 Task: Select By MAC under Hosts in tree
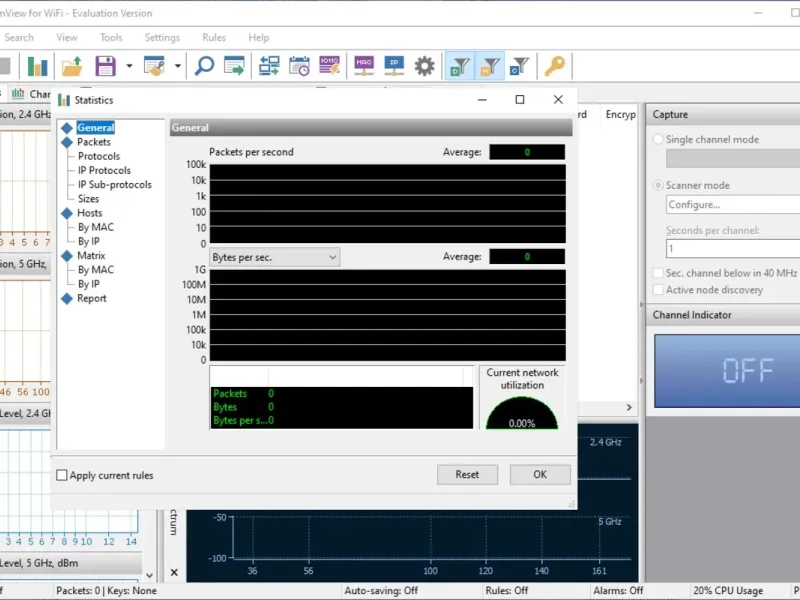96,227
